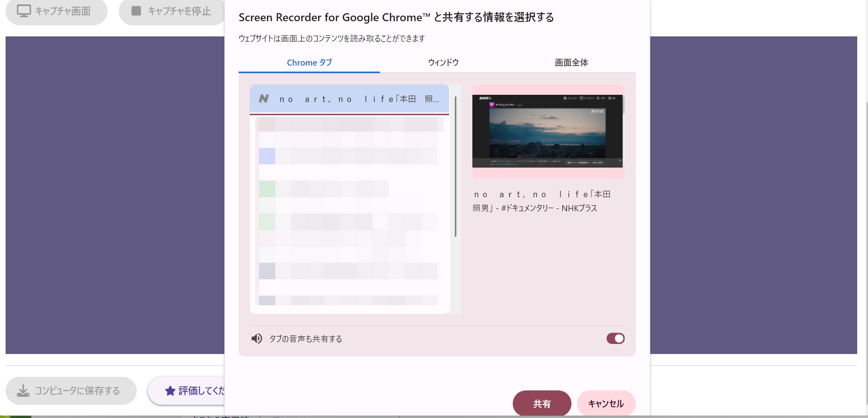Click the star icon in 評価してください
868x418 pixels.
click(170, 390)
